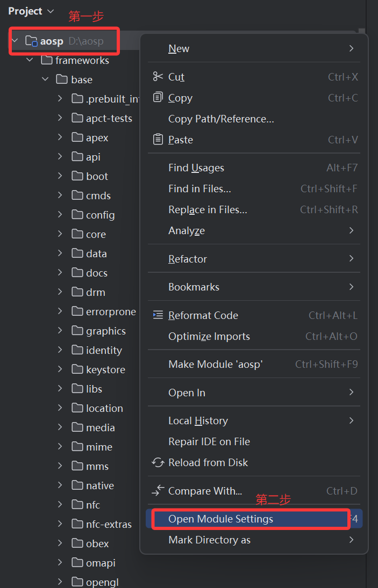Select the .prebuilt_info folder row
The height and width of the screenshot is (588, 378).
pyautogui.click(x=70, y=99)
